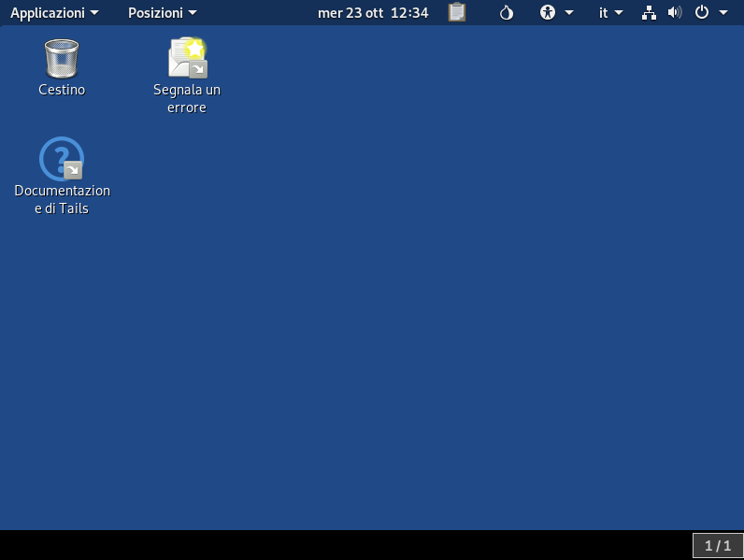
Task: Open the Applicazioni menu
Action: click(x=54, y=13)
